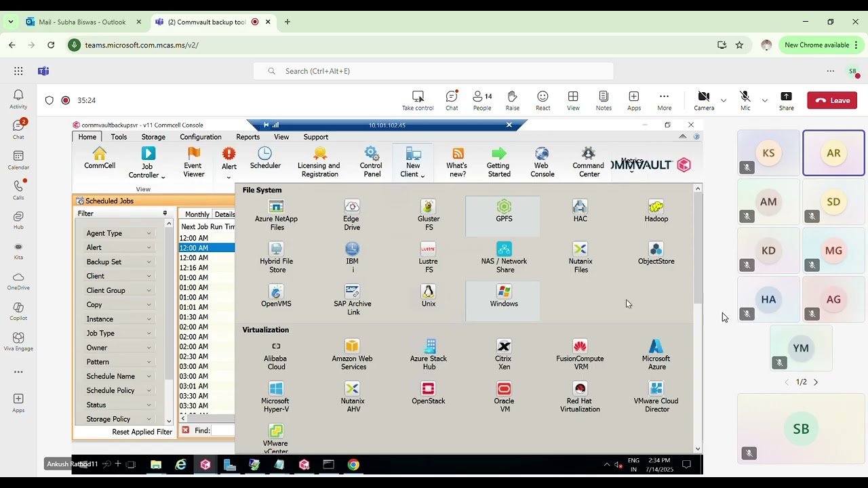
Task: Click Reset Applied Filter
Action: [142, 432]
